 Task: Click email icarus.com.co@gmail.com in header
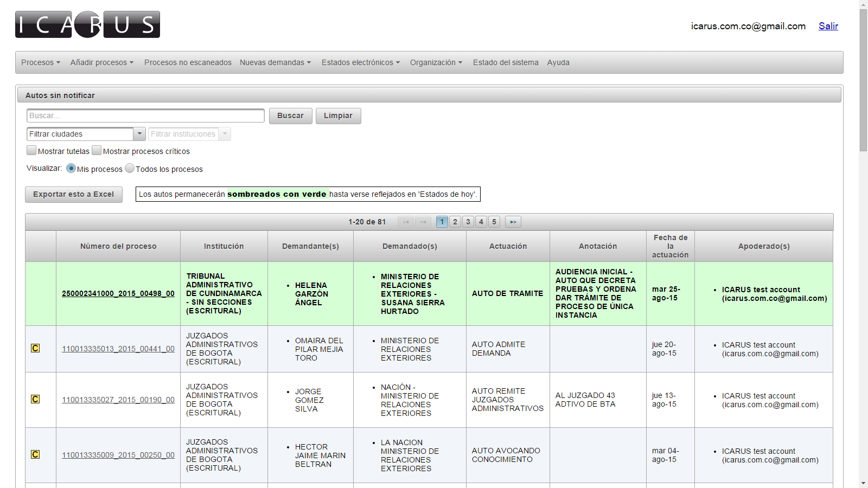coord(748,26)
